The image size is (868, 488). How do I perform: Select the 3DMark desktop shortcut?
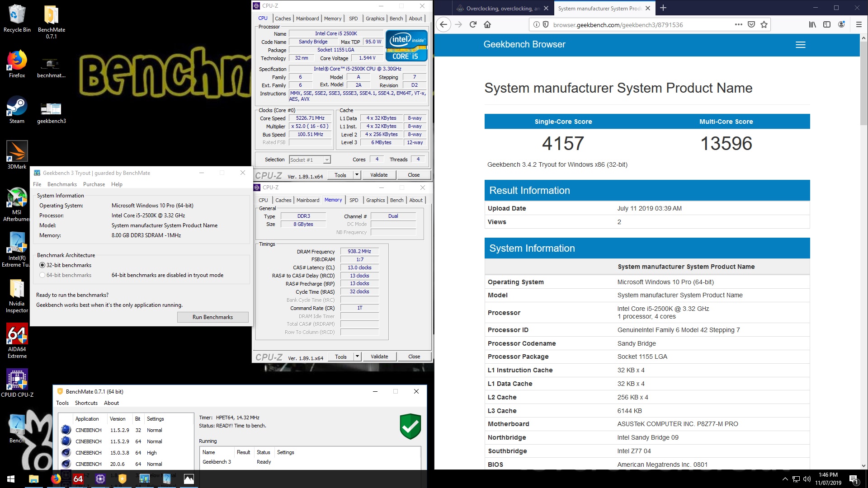coord(17,155)
